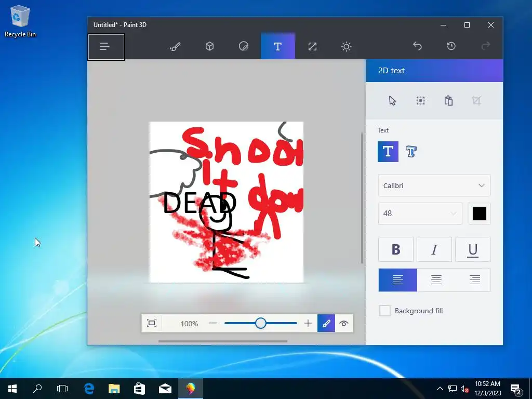Align text center
This screenshot has width=532, height=399.
[436, 280]
